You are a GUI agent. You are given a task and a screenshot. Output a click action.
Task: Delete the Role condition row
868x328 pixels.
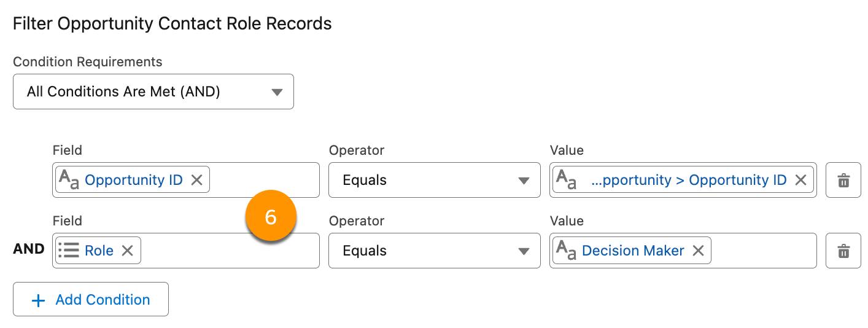pyautogui.click(x=843, y=251)
